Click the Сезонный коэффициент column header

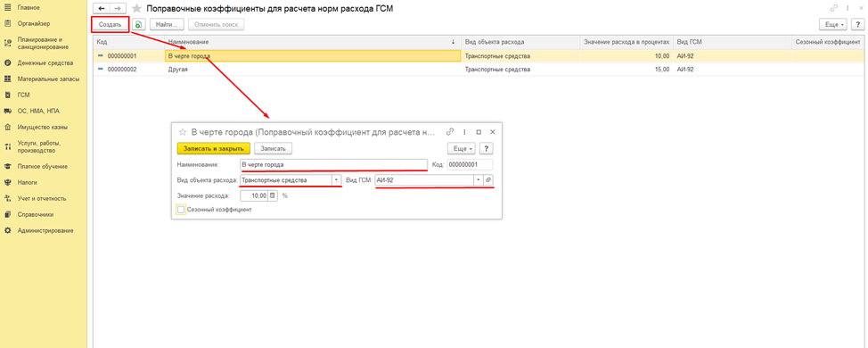pyautogui.click(x=828, y=42)
